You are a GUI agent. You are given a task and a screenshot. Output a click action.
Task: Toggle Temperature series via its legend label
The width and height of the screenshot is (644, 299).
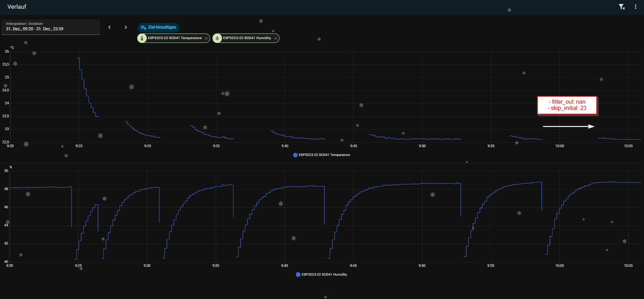(x=324, y=155)
